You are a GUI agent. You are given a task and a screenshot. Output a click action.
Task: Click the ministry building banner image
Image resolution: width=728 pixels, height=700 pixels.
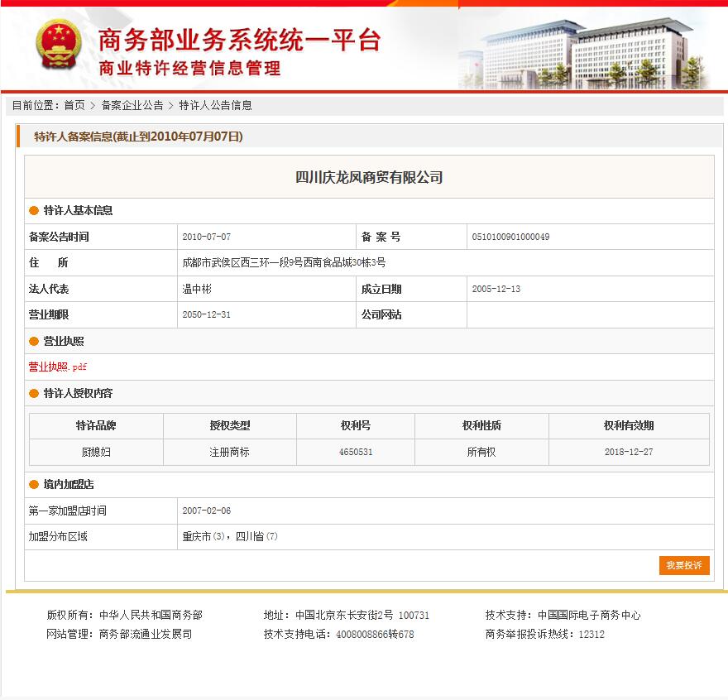584,54
